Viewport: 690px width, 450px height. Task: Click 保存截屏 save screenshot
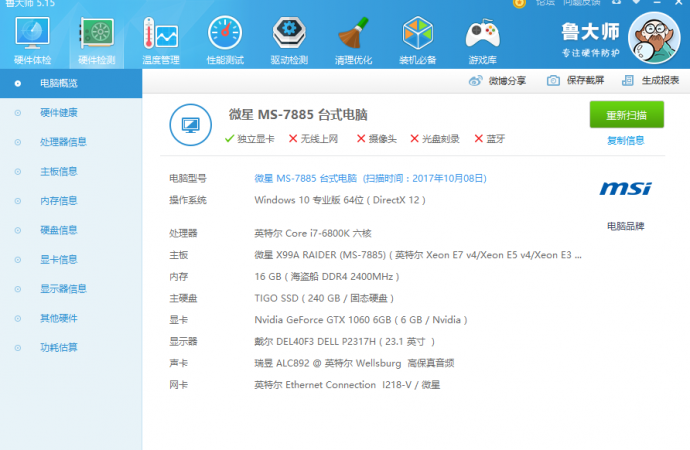[x=577, y=80]
